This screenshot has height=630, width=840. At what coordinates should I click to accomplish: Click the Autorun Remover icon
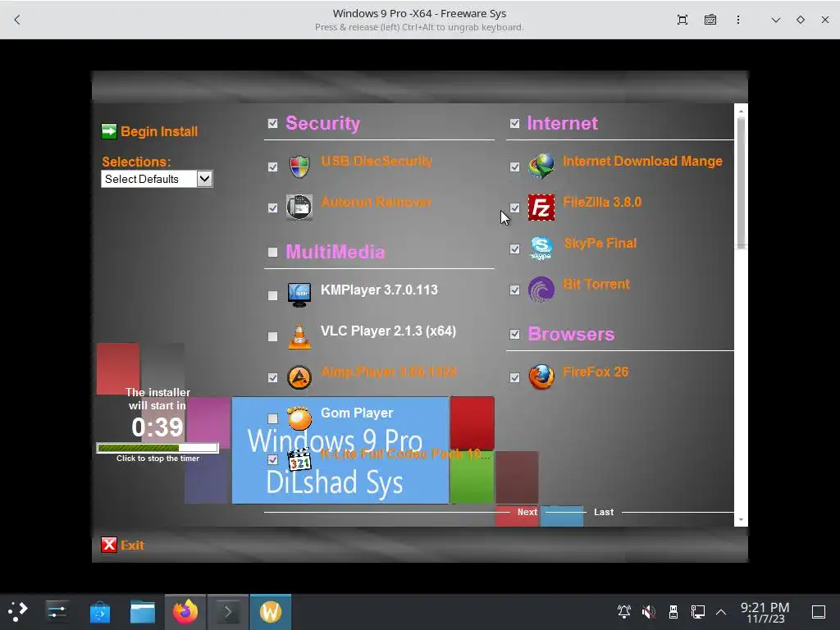click(299, 208)
